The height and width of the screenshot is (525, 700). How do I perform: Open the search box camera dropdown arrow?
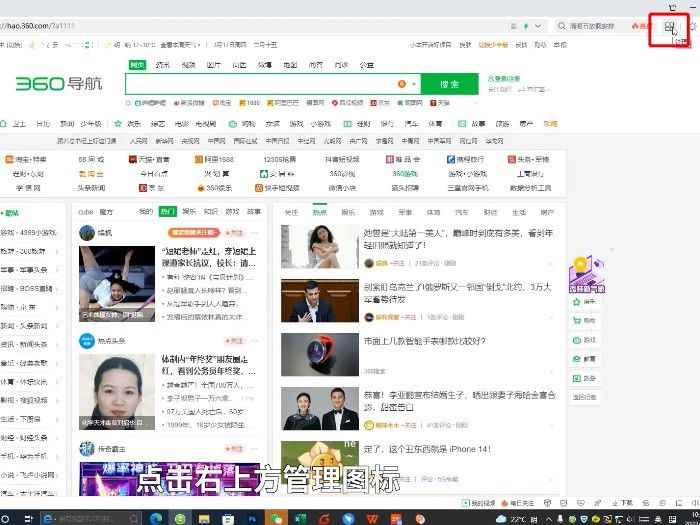click(x=413, y=85)
